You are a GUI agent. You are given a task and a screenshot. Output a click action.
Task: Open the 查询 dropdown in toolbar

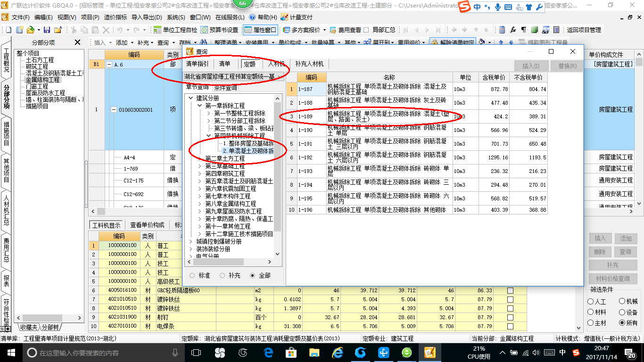tap(165, 42)
